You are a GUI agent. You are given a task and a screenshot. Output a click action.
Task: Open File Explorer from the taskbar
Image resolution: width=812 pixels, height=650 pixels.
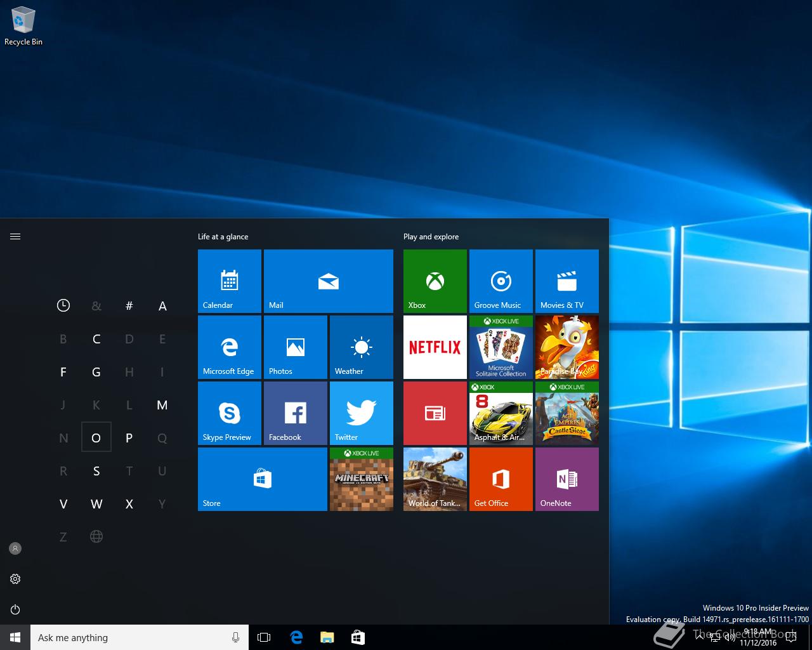point(327,637)
